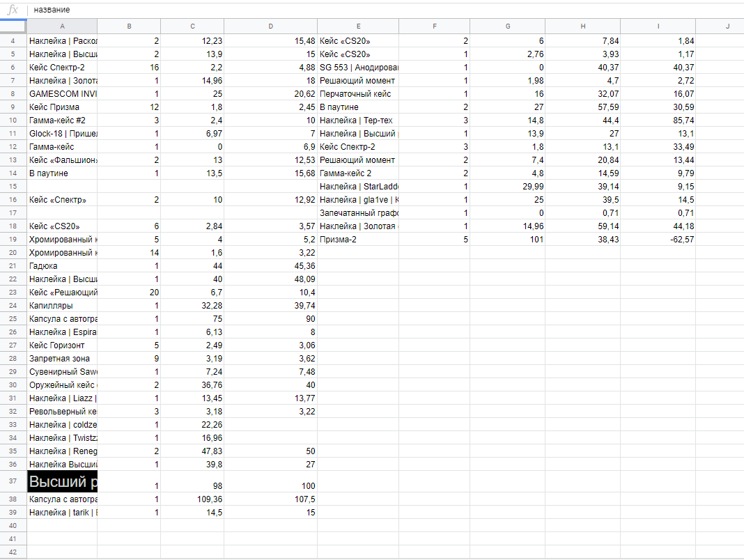Click cell 'Гадюка'
This screenshot has width=744, height=560.
click(x=62, y=266)
